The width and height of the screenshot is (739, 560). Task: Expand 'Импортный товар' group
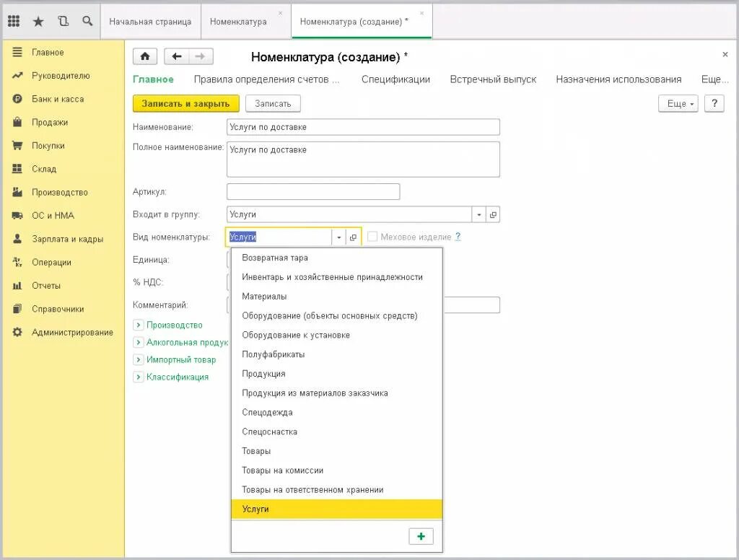click(x=138, y=359)
